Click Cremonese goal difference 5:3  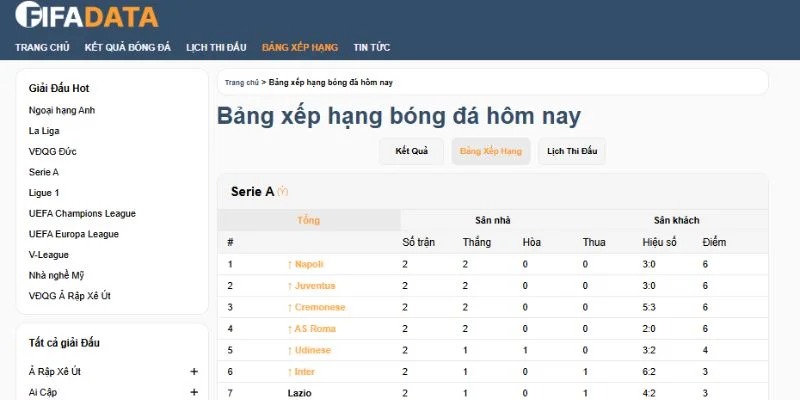pos(649,307)
